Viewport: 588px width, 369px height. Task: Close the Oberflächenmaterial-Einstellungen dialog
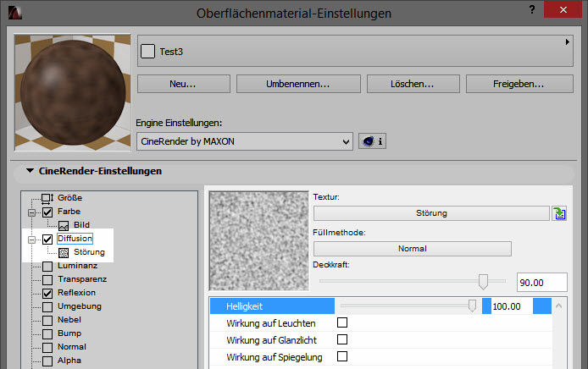[x=563, y=9]
